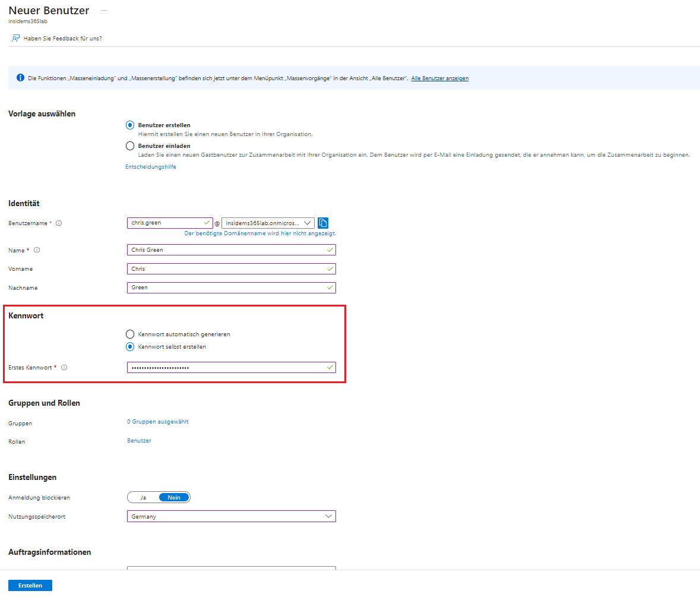
Task: Open the Alle Benutzer anzeigen link
Action: pyautogui.click(x=439, y=78)
